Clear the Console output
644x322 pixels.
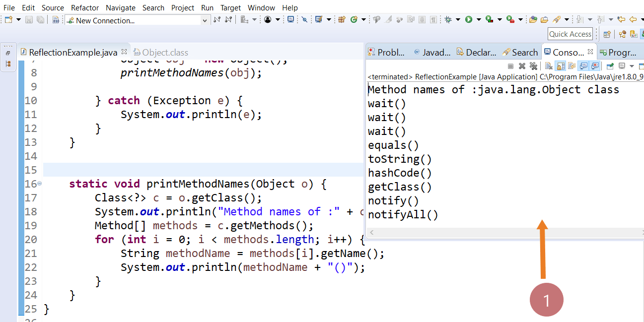click(549, 65)
